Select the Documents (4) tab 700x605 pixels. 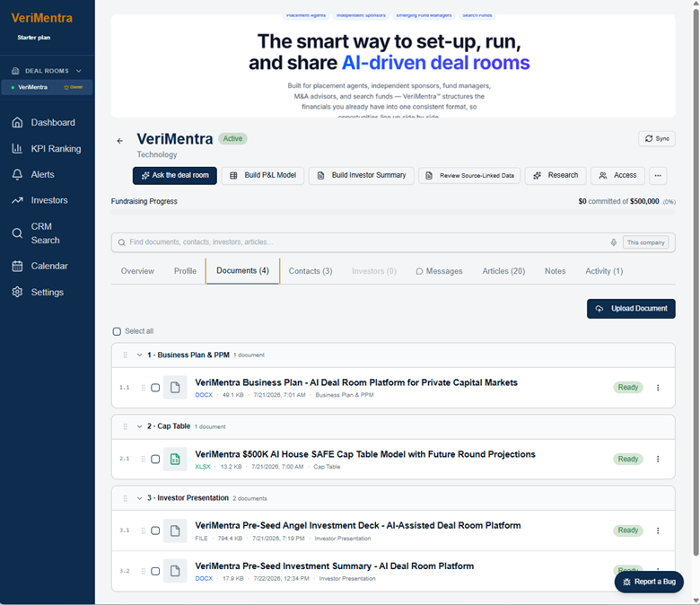pos(243,270)
